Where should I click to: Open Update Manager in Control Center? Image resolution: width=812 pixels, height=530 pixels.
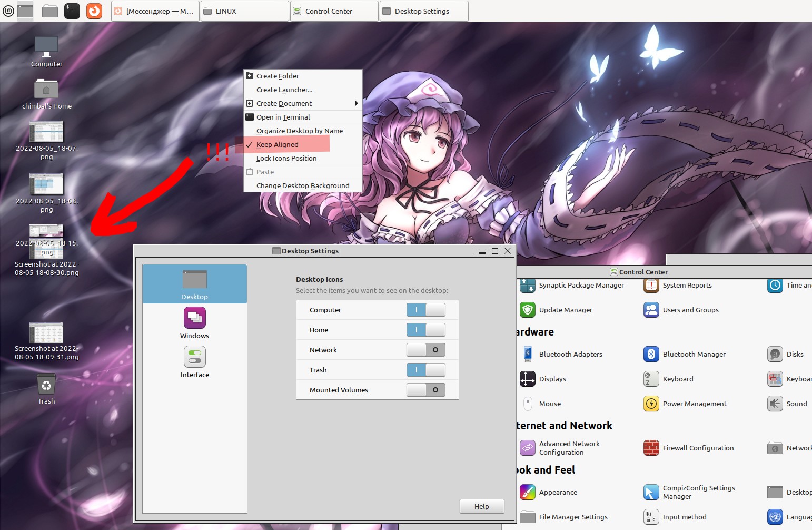tap(557, 310)
